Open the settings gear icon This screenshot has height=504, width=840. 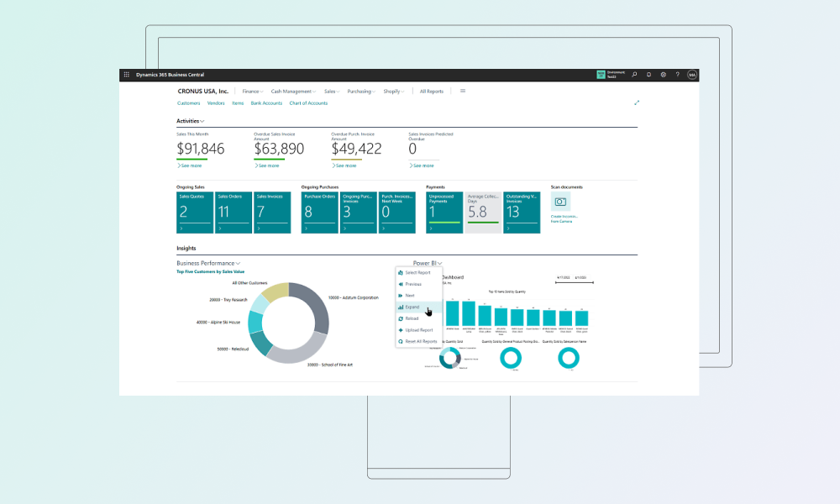click(x=663, y=75)
